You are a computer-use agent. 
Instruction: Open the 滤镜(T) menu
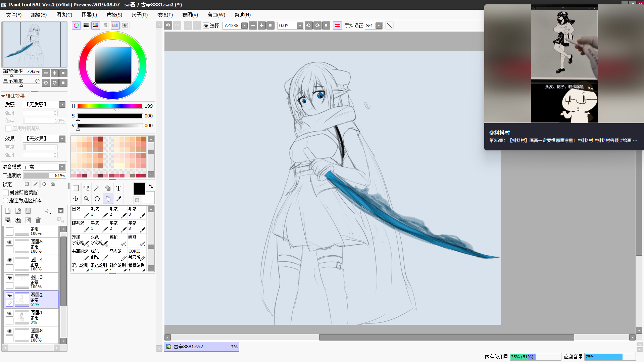165,15
